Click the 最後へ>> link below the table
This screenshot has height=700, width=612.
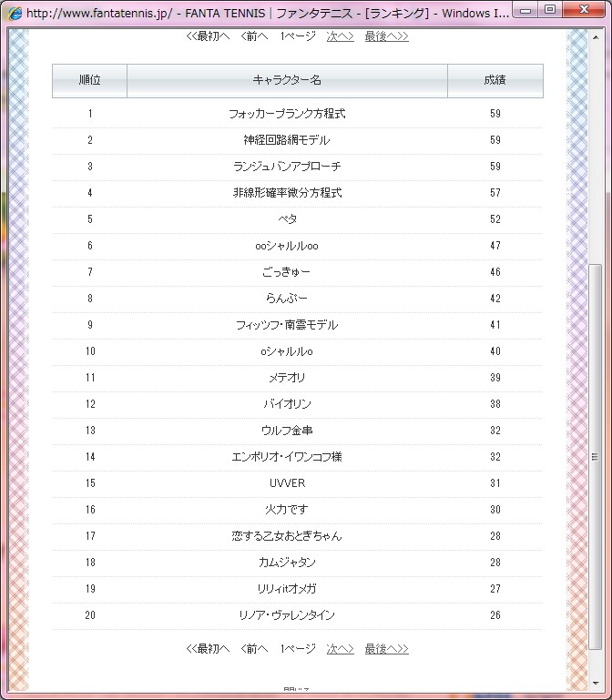point(386,649)
